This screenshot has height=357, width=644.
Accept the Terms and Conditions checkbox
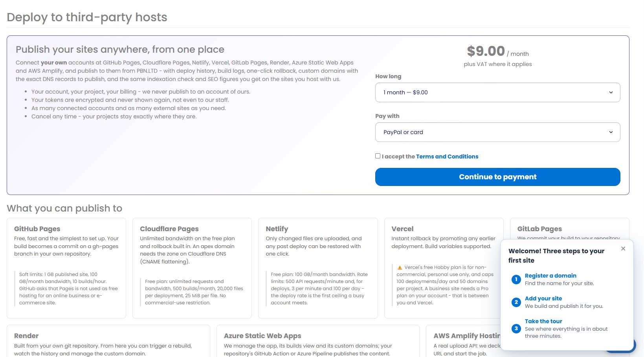[x=378, y=156]
